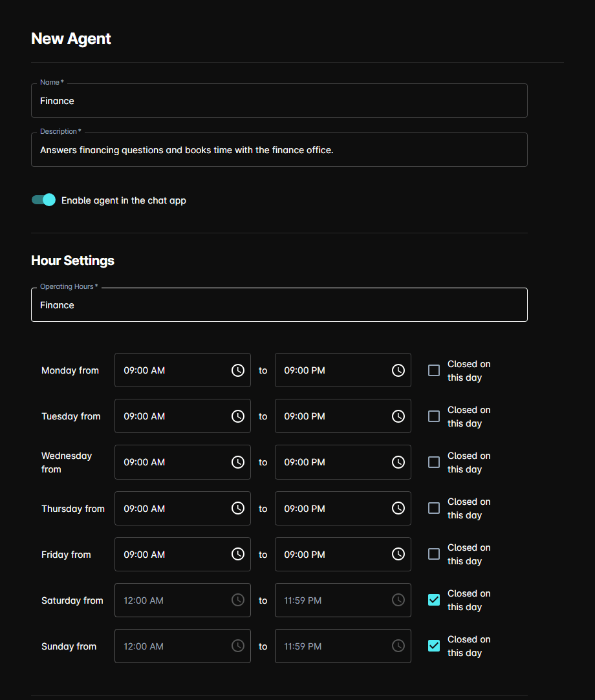The width and height of the screenshot is (595, 700).
Task: Focus the Description input field
Action: [x=279, y=150]
